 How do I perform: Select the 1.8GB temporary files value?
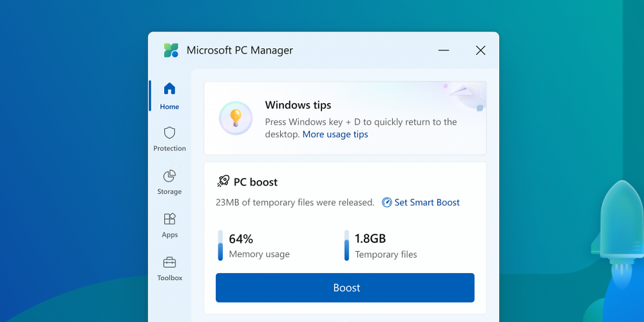click(x=370, y=239)
